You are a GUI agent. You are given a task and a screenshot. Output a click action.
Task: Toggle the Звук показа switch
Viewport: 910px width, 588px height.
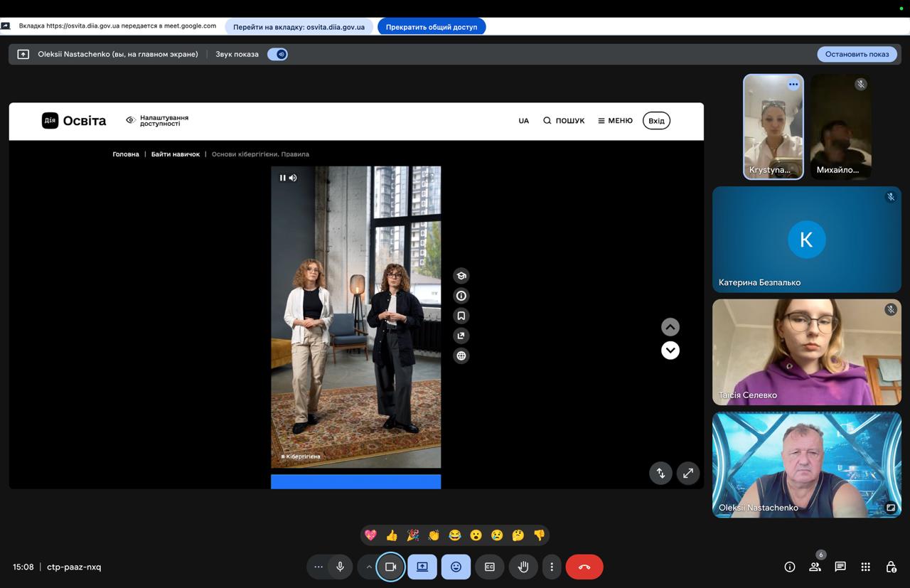point(277,54)
